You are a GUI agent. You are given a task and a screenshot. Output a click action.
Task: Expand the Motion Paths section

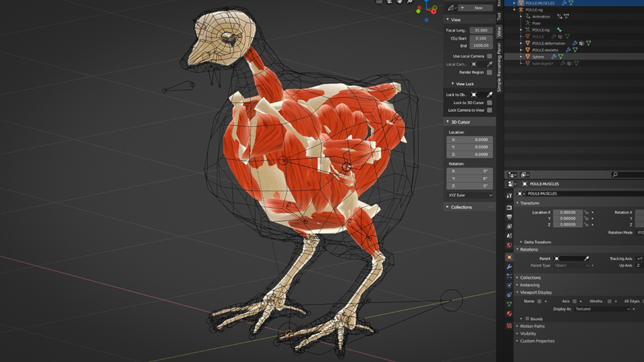517,326
